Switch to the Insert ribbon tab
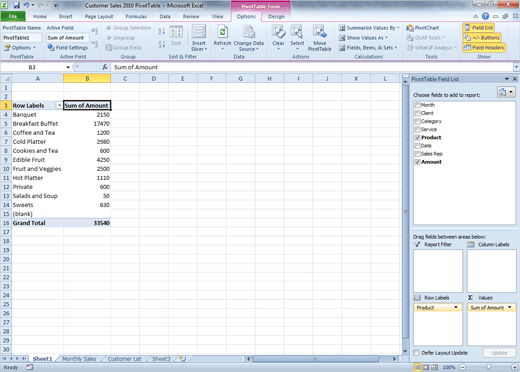Image resolution: width=520 pixels, height=372 pixels. point(65,16)
